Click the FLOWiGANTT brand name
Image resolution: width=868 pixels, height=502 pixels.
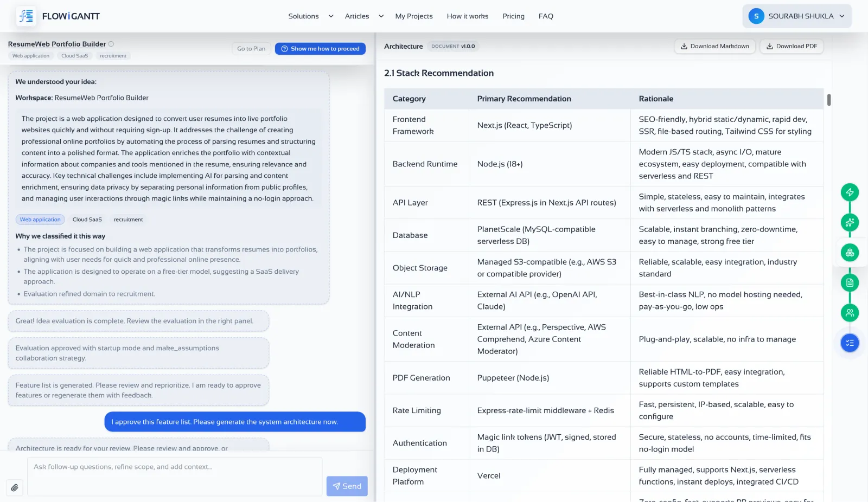tap(71, 16)
